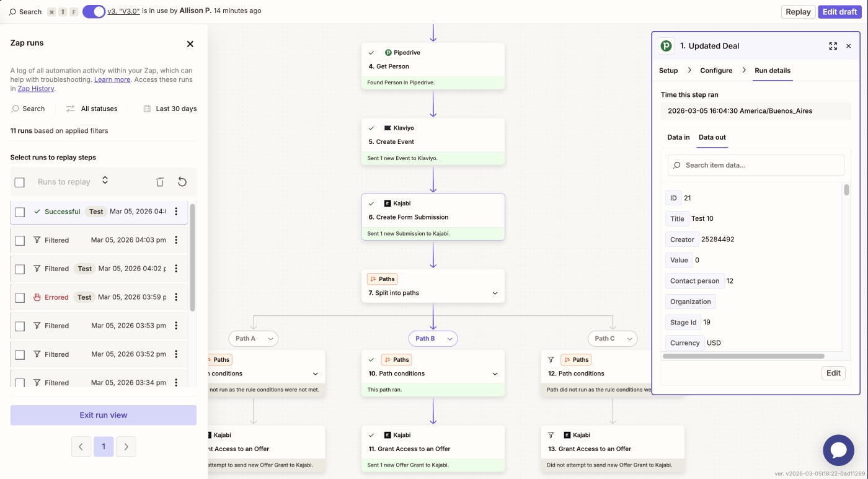The height and width of the screenshot is (479, 868).
Task: Open the All statuses filter
Action: click(x=92, y=109)
